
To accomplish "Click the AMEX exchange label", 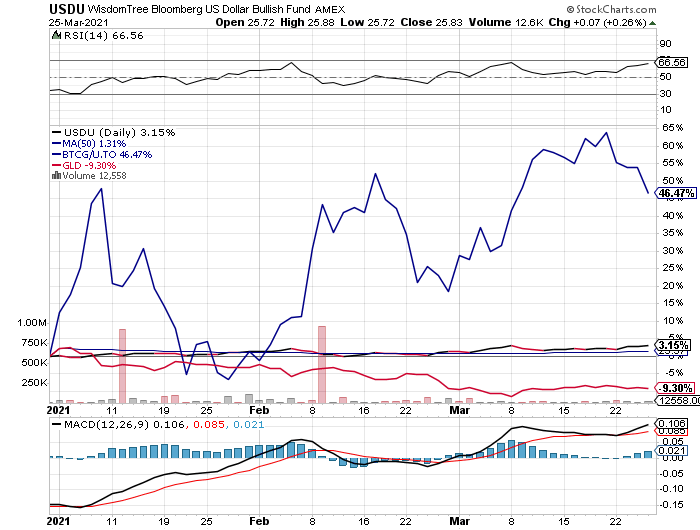I will (x=330, y=9).
